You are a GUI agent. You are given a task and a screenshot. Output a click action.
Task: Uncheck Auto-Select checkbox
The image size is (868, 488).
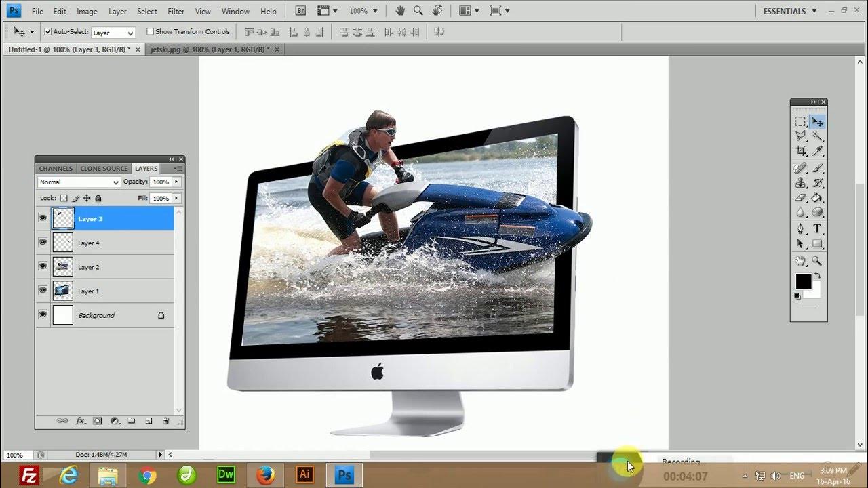click(x=48, y=32)
